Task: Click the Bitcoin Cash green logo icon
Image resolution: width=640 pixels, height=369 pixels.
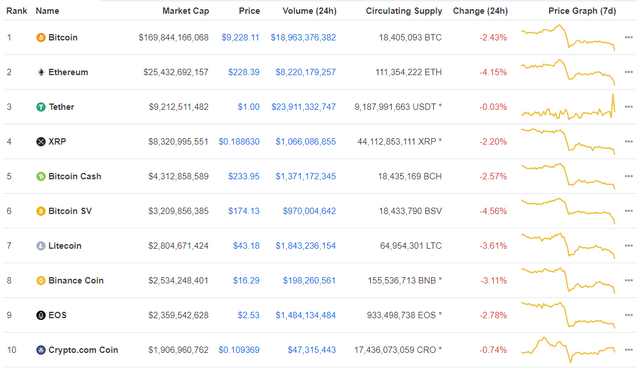Action: point(40,176)
